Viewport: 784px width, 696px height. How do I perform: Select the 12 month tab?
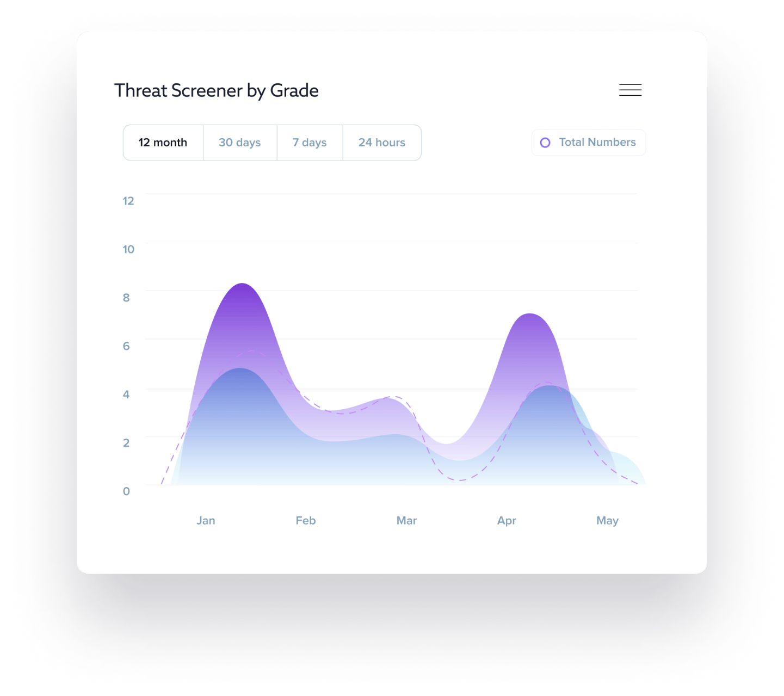pos(163,143)
